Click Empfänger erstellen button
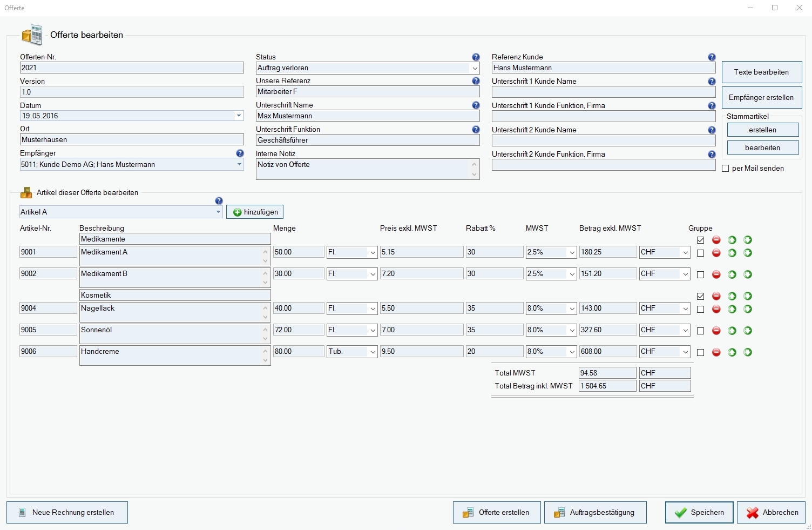The height and width of the screenshot is (530, 812). (x=761, y=98)
